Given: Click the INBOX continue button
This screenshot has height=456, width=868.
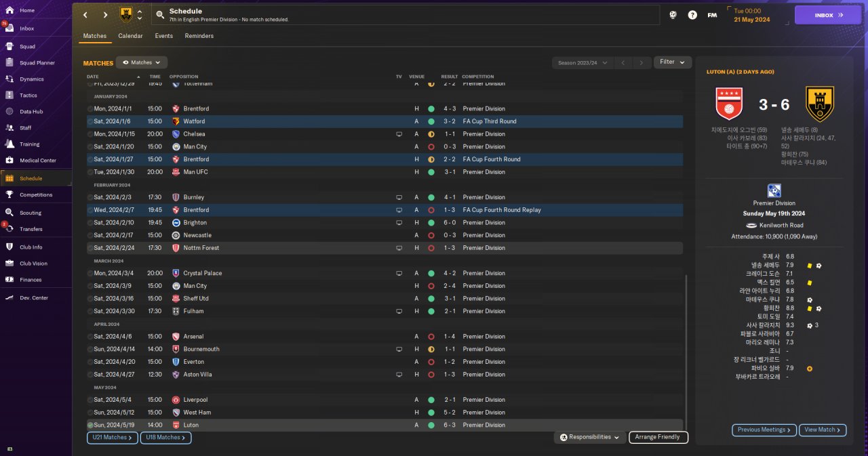Looking at the screenshot, I should [827, 14].
